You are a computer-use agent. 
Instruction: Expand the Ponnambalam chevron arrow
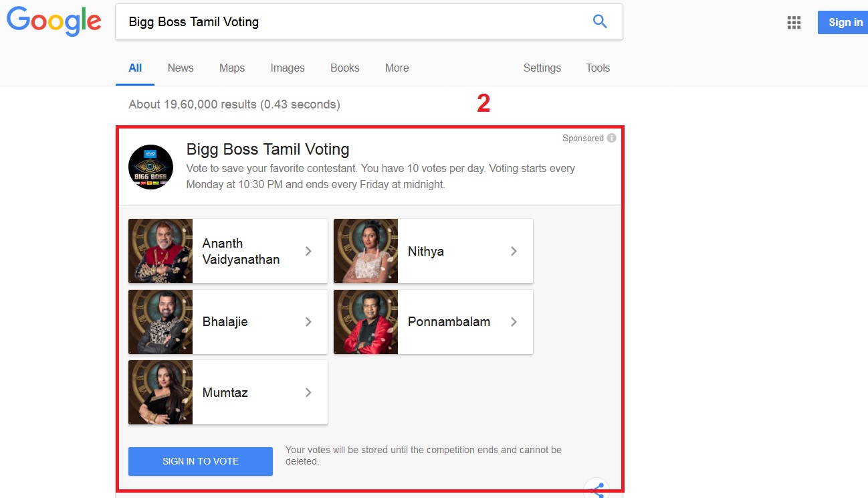[514, 322]
